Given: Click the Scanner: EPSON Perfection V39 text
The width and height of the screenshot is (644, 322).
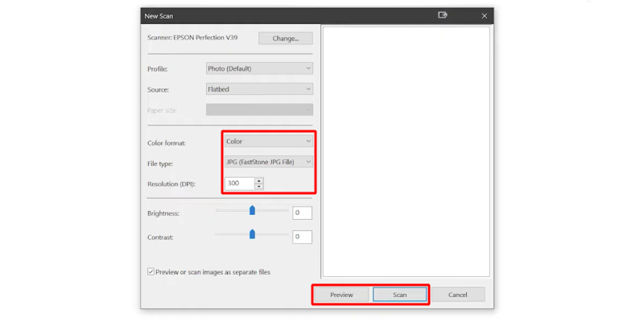Looking at the screenshot, I should [x=192, y=37].
